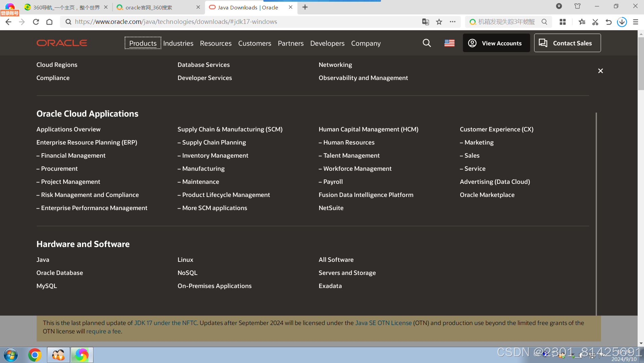Viewport: 644px width, 363px height.
Task: Open the Company menu
Action: (366, 43)
